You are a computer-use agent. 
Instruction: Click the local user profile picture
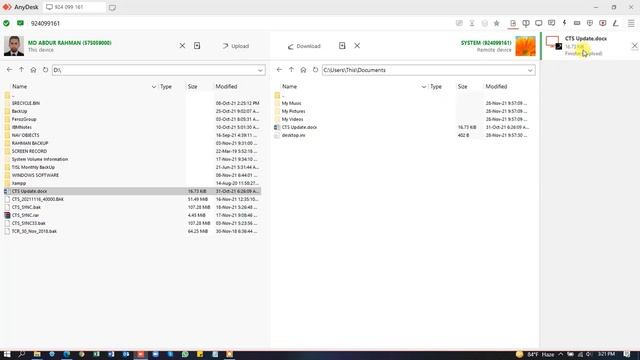(x=14, y=46)
